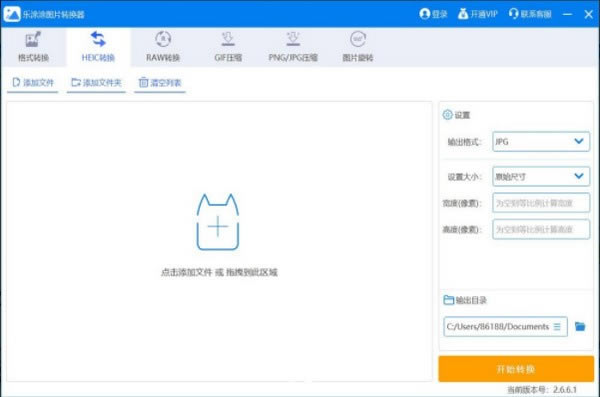The image size is (600, 397).
Task: Open the 开通VIP option
Action: (x=478, y=14)
